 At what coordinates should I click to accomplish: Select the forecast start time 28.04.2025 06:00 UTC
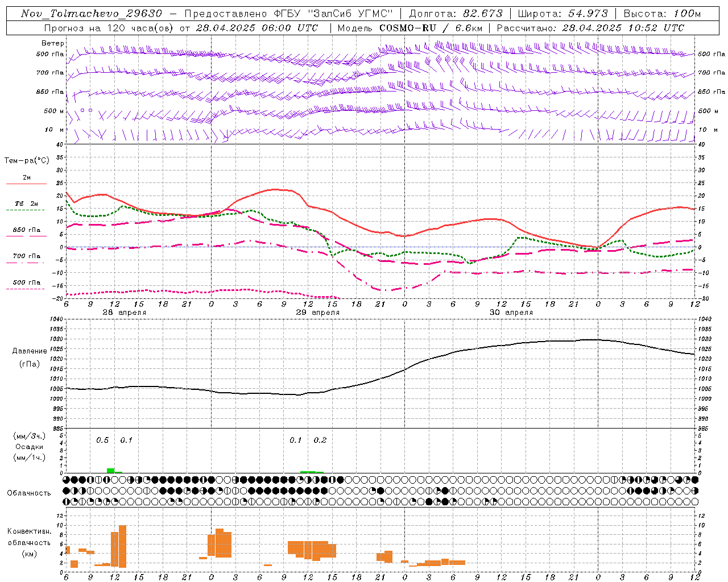coord(257,28)
